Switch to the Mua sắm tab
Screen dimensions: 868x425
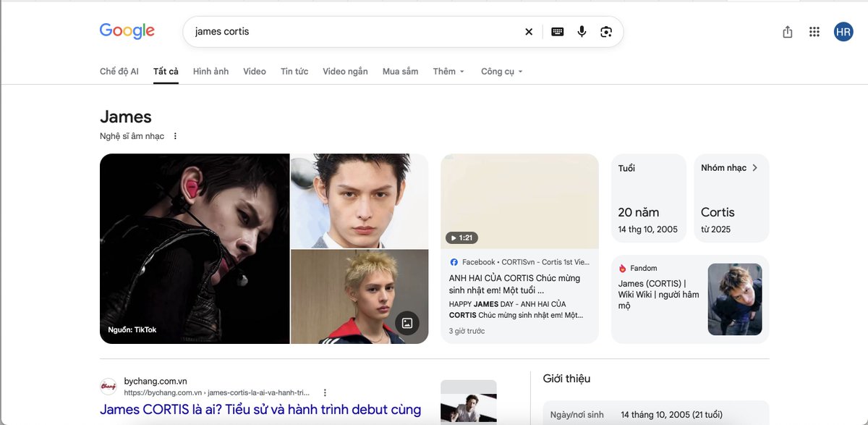point(400,72)
